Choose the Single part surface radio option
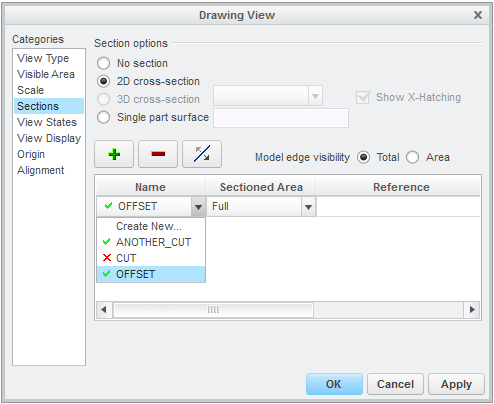This screenshot has width=494, height=404. click(x=103, y=117)
